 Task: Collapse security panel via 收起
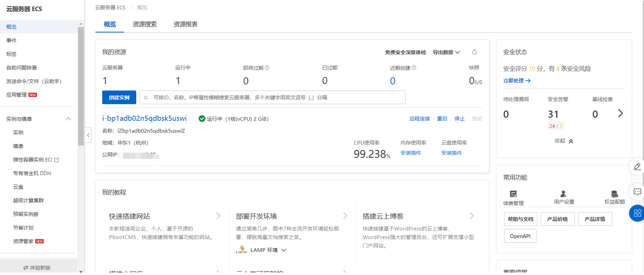tap(564, 141)
